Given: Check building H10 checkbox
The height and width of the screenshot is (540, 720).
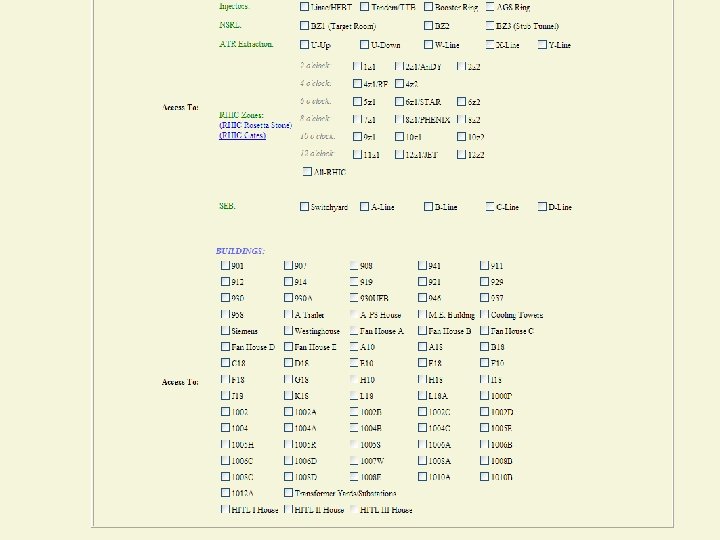Looking at the screenshot, I should (354, 379).
